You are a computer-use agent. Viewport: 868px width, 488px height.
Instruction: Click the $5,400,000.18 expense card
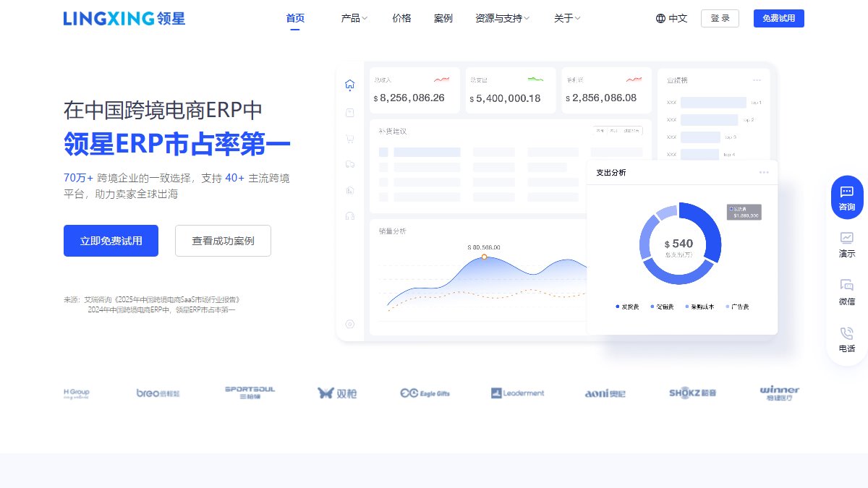point(510,90)
